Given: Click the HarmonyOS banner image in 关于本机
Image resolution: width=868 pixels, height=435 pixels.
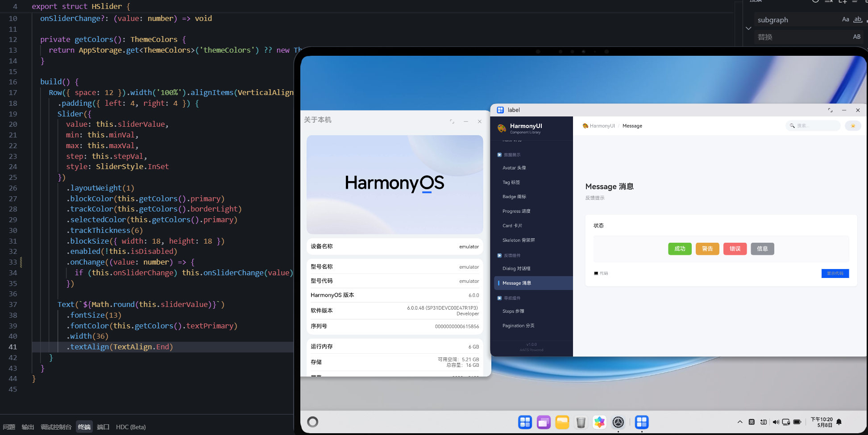Looking at the screenshot, I should click(395, 185).
